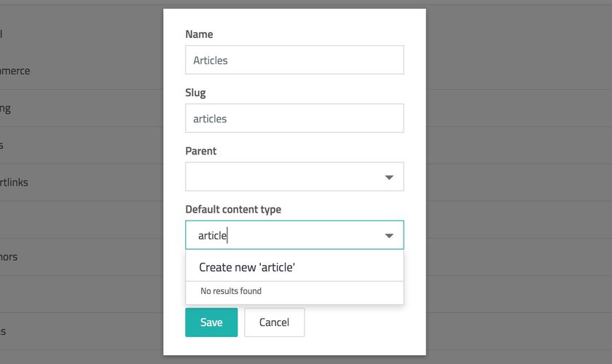This screenshot has width=612, height=364.
Task: Click the 'Name' field label
Action: [x=199, y=34]
